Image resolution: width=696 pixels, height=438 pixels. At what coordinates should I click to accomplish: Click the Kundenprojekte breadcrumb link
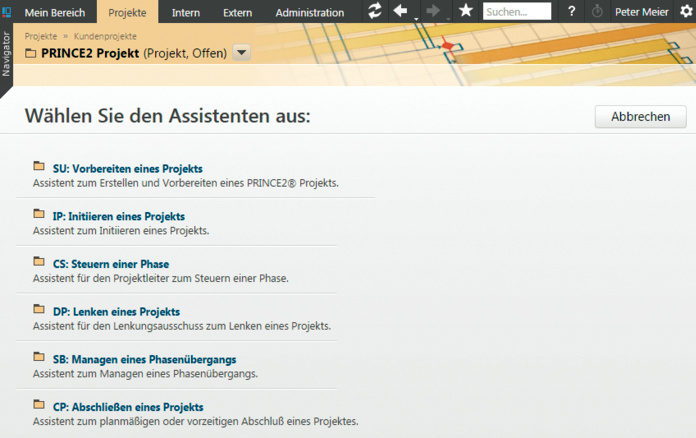pos(107,36)
